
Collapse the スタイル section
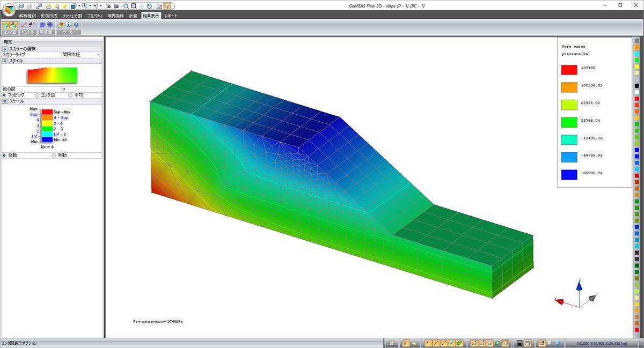5,61
